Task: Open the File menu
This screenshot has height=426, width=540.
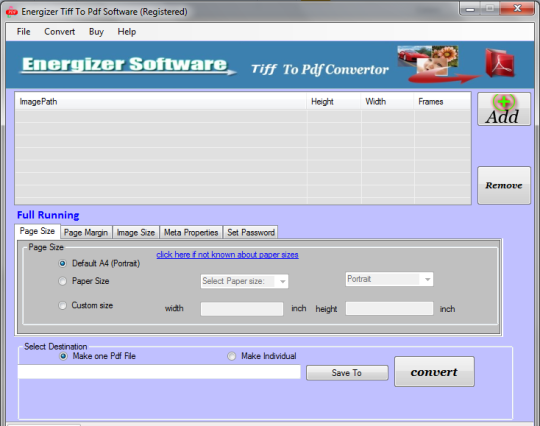Action: [x=23, y=32]
